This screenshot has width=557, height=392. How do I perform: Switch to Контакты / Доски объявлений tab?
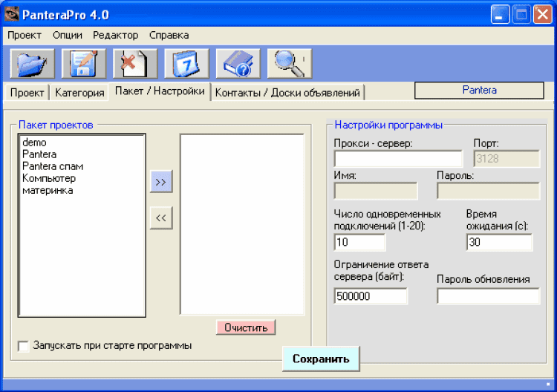click(x=287, y=93)
